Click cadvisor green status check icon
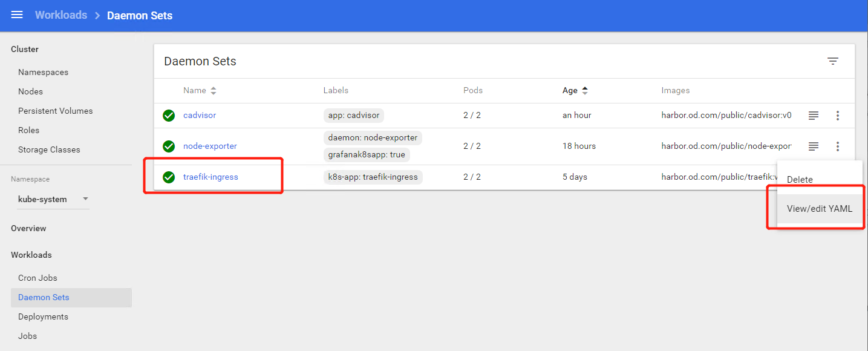 169,115
